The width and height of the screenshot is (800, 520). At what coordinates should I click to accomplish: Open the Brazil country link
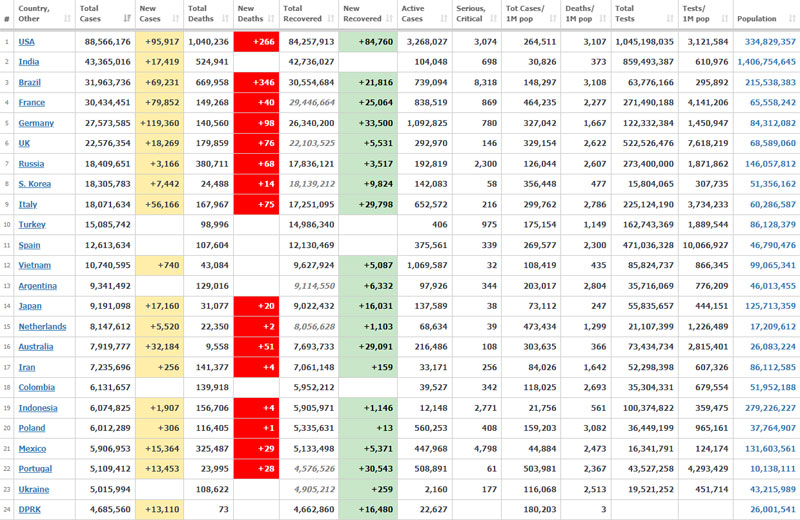30,82
